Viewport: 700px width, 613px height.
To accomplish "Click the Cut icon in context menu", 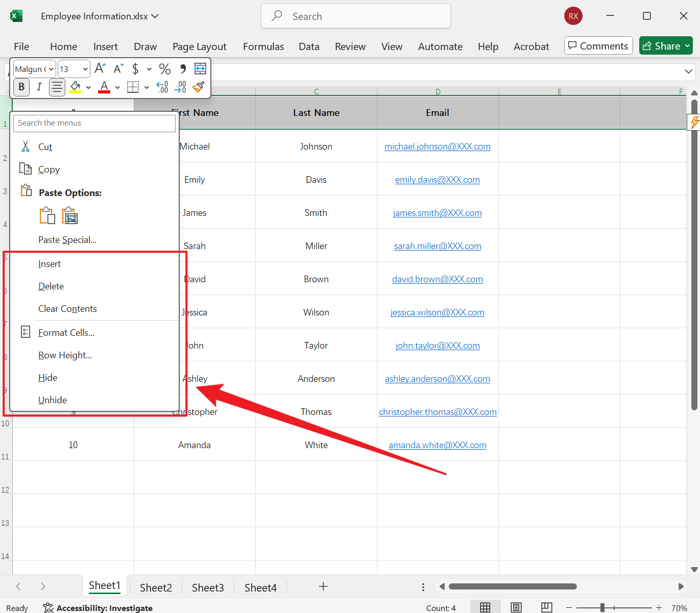I will pos(26,146).
